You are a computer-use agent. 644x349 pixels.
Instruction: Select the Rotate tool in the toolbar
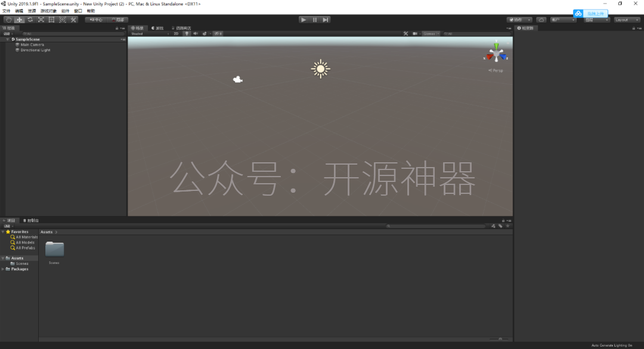(30, 20)
